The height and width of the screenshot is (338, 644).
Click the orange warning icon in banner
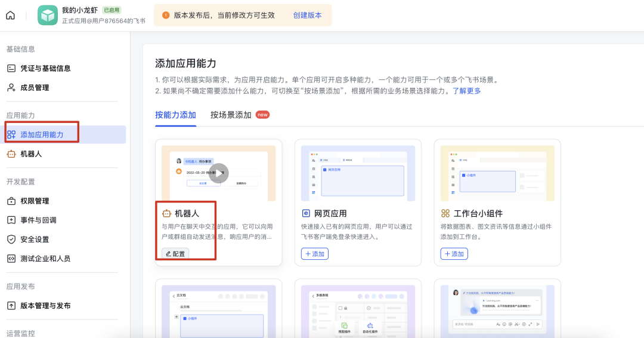coord(166,15)
